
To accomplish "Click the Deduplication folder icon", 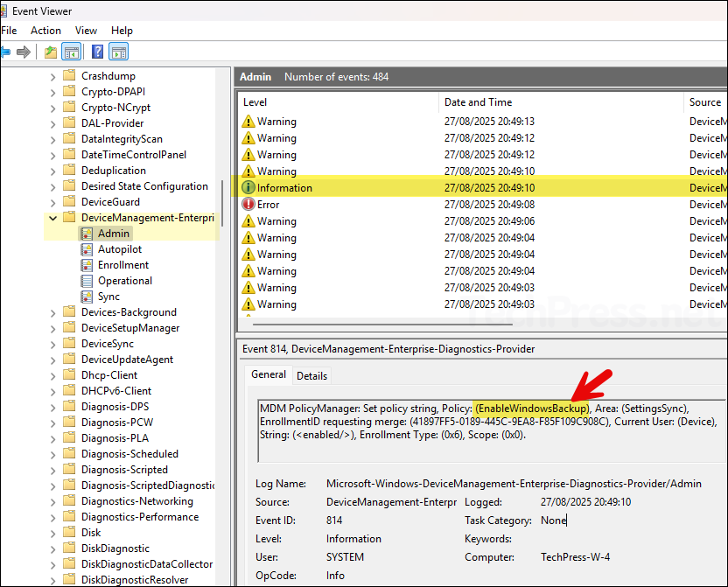I will point(69,170).
